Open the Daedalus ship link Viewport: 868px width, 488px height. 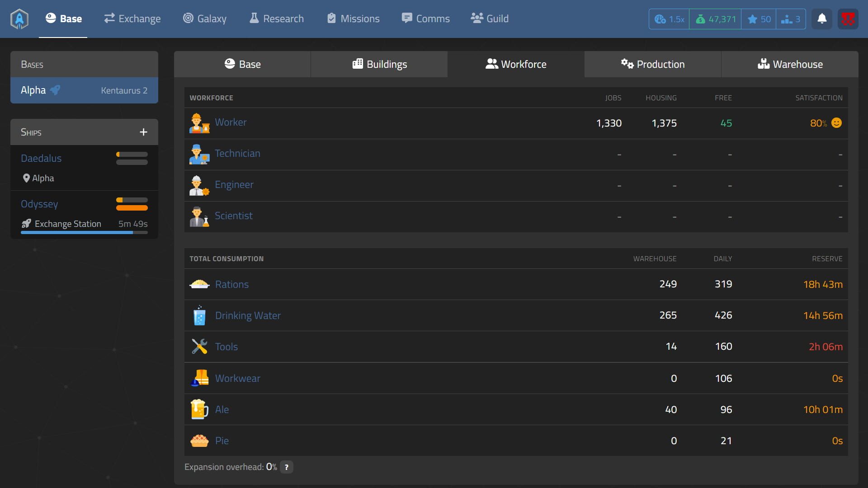(x=41, y=158)
